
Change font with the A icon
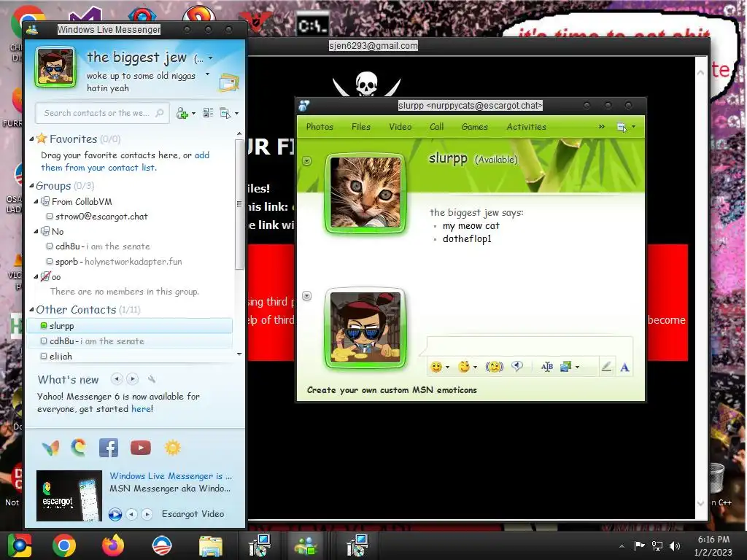(624, 367)
